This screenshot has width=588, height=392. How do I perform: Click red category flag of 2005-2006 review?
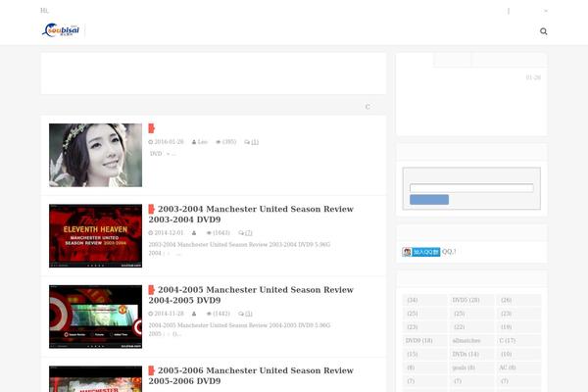coord(152,370)
